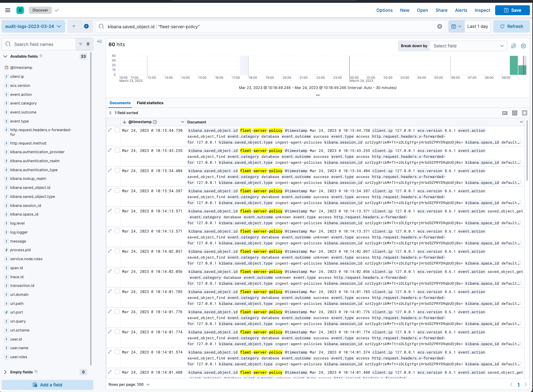Collapse the Available fields section
This screenshot has width=533, height=392.
point(5,56)
